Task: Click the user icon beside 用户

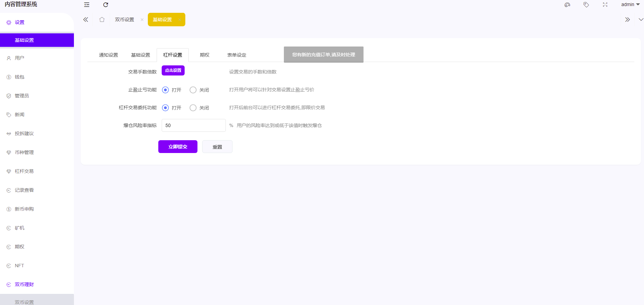Action: 9,58
